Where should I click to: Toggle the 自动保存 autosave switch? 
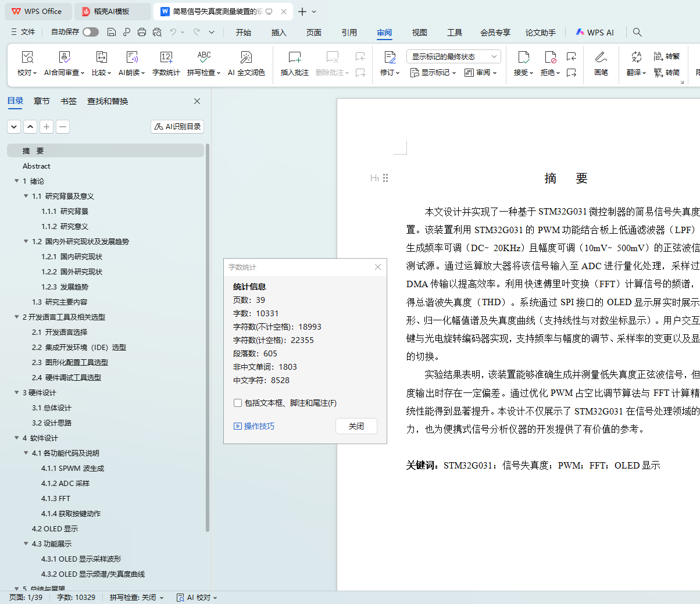[x=91, y=32]
